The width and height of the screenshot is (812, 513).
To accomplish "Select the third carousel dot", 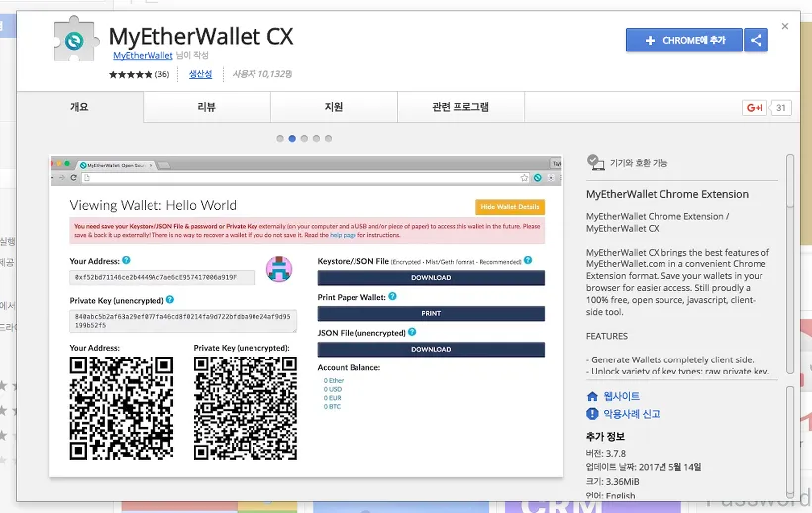I will point(304,139).
